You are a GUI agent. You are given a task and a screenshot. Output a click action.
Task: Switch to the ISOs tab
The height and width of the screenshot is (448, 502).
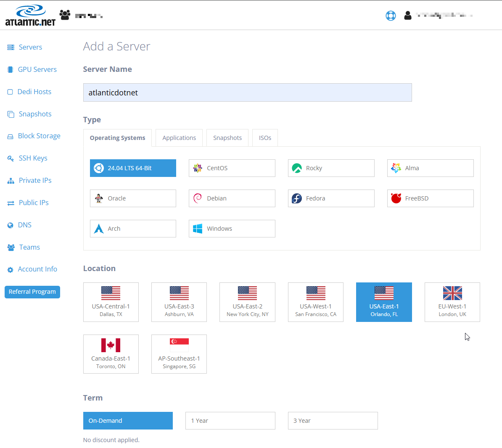[265, 138]
